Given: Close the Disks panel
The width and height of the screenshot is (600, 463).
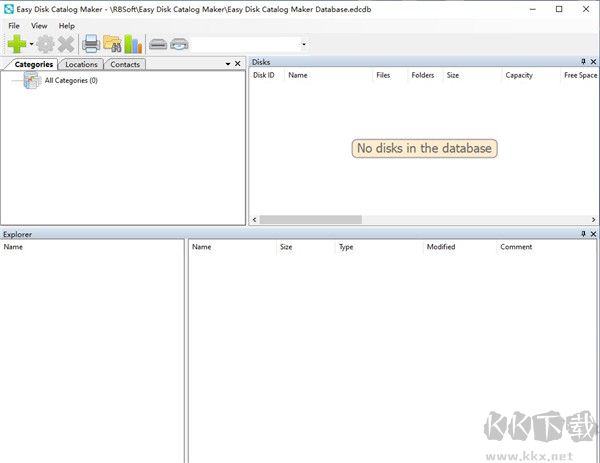Looking at the screenshot, I should click(593, 62).
